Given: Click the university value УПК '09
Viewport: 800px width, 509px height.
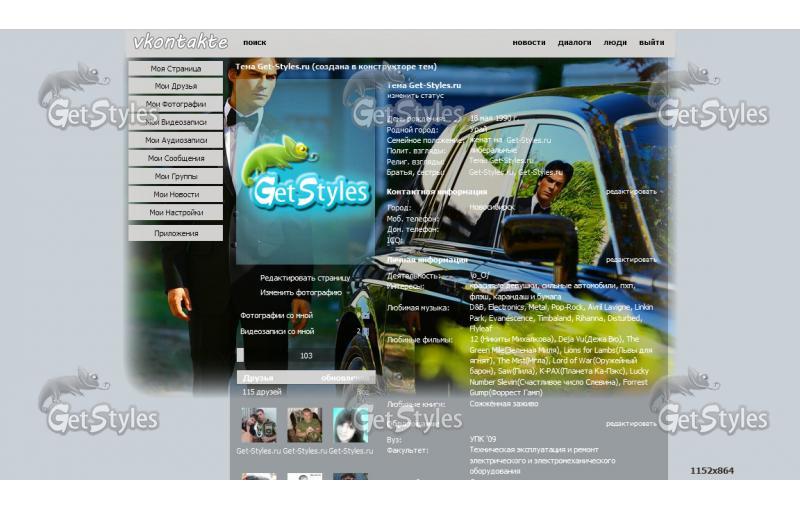Looking at the screenshot, I should point(483,439).
